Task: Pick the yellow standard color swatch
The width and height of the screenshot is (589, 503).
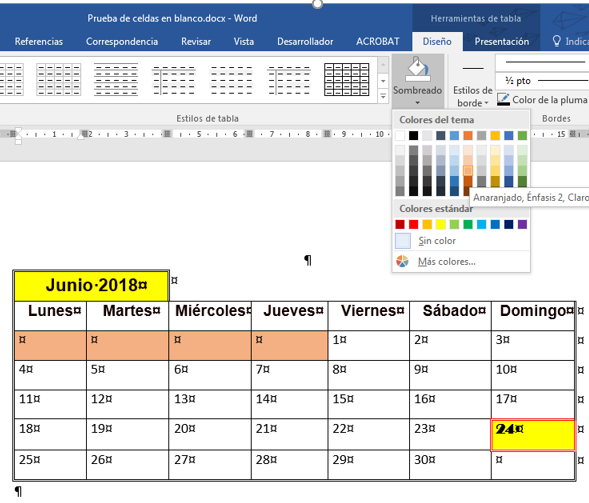Action: pyautogui.click(x=441, y=224)
